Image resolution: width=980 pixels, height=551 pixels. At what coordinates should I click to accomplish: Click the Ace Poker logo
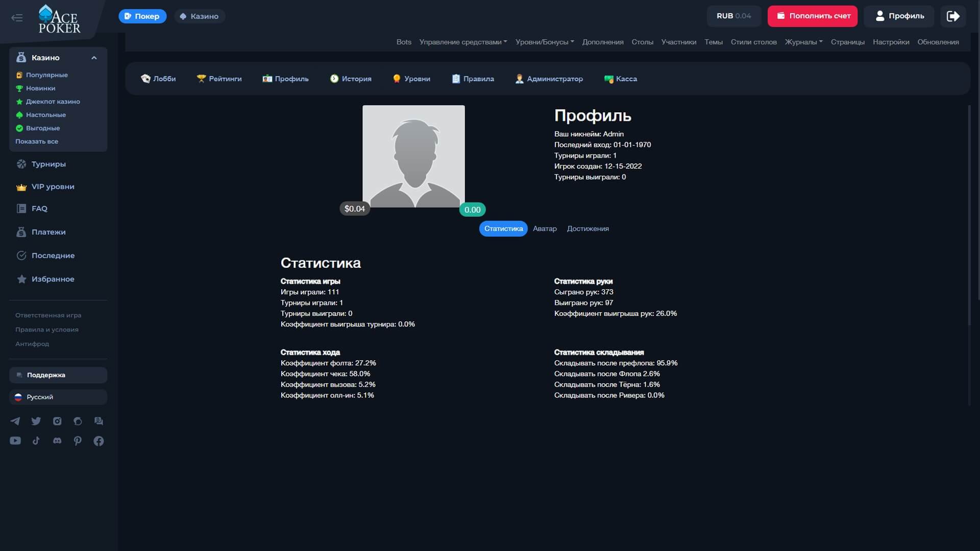point(60,19)
